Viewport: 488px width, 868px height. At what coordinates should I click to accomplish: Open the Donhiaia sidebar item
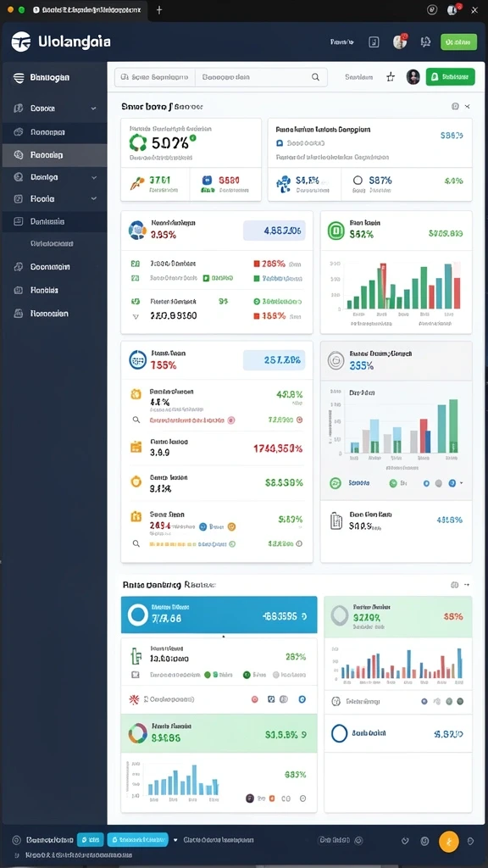click(x=53, y=221)
